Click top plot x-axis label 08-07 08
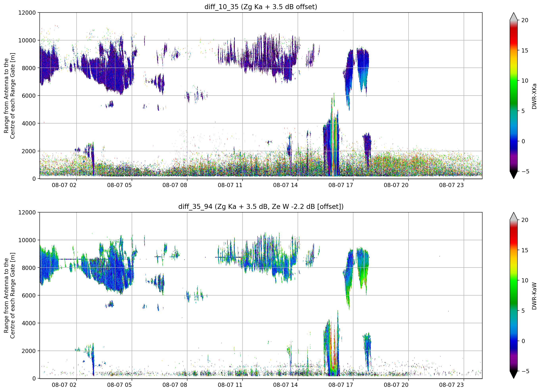Viewport: 541px width, 392px height. 175,185
